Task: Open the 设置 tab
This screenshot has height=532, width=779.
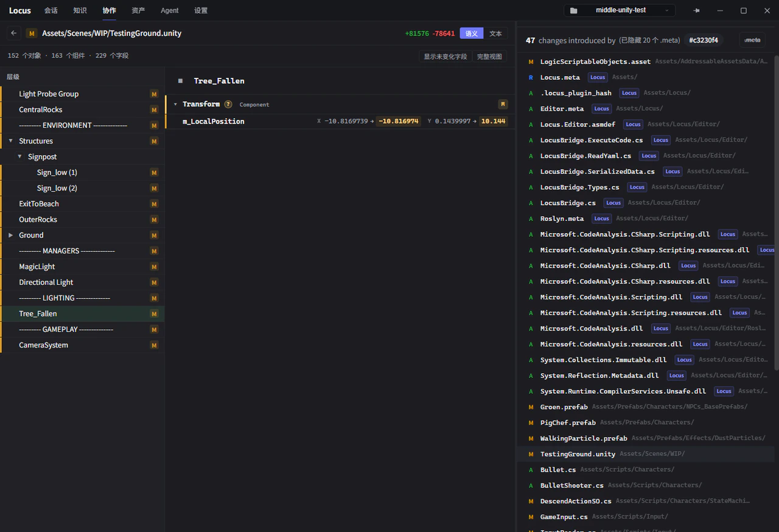Action: pos(201,10)
